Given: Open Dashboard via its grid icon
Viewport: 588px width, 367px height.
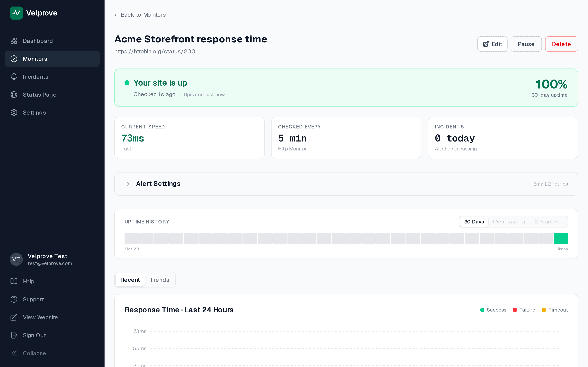Looking at the screenshot, I should coord(14,41).
